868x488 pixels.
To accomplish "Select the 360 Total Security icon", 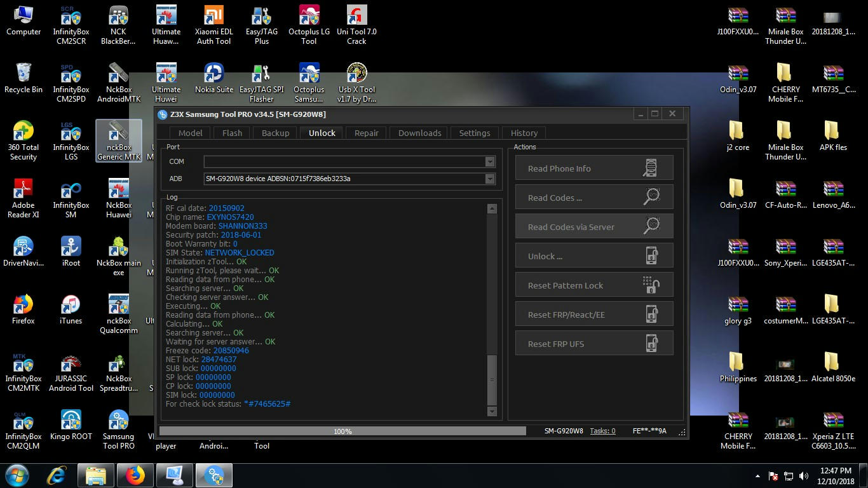I will pyautogui.click(x=24, y=141).
